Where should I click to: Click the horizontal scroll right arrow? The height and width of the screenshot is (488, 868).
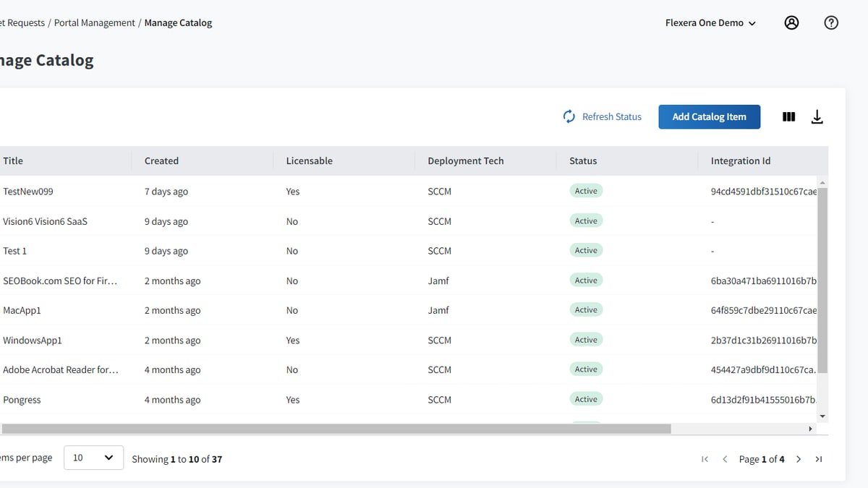click(x=810, y=429)
